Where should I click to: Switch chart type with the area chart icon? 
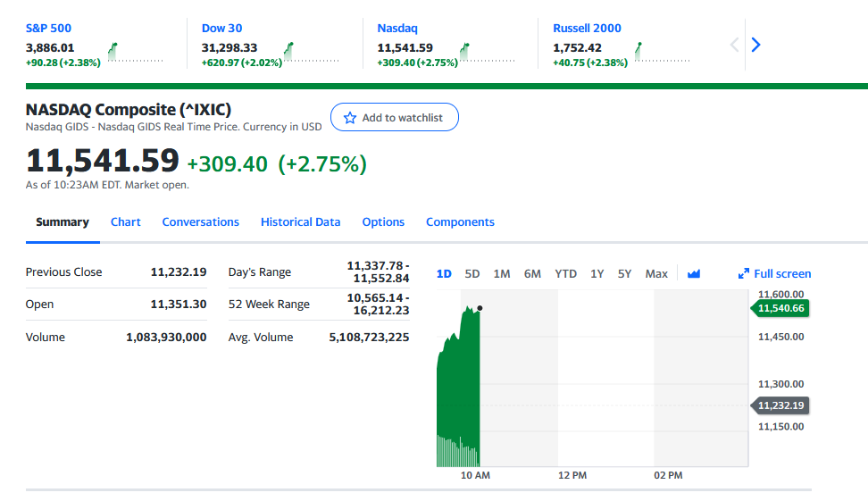[x=694, y=273]
